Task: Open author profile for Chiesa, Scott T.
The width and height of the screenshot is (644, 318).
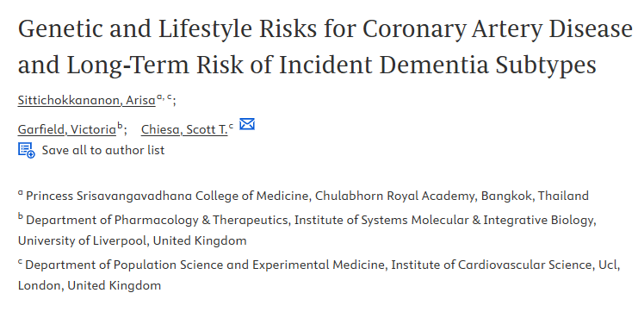Action: [184, 129]
